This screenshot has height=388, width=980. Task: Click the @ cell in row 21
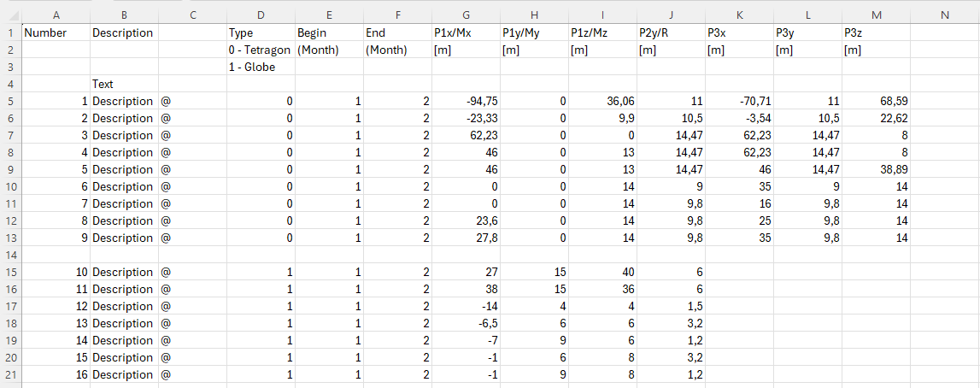point(192,374)
